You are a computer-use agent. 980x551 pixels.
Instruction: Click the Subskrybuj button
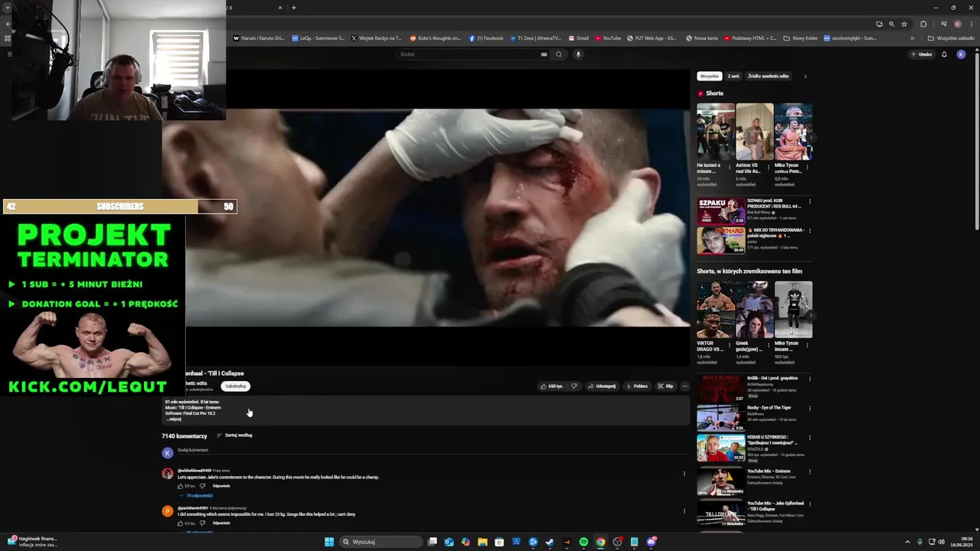click(236, 386)
